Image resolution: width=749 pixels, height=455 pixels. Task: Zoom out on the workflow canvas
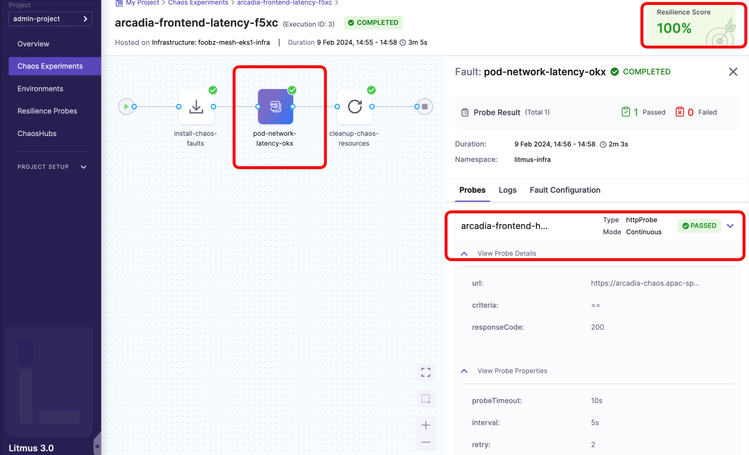point(426,442)
